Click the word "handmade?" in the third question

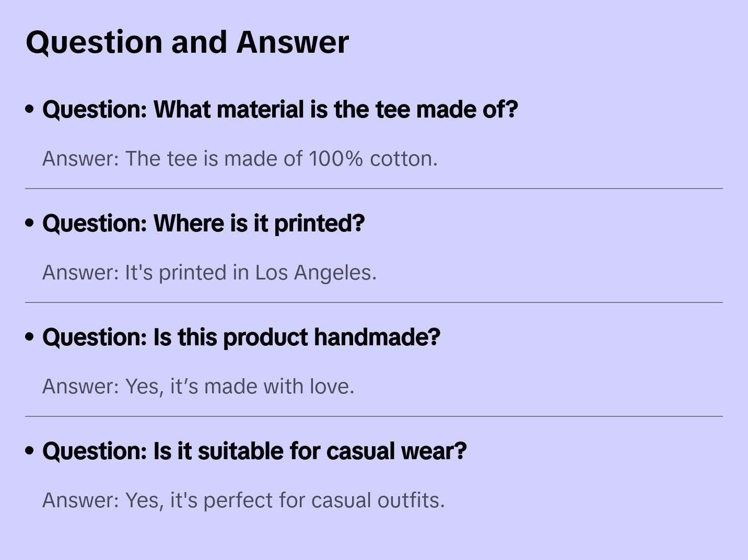point(377,337)
